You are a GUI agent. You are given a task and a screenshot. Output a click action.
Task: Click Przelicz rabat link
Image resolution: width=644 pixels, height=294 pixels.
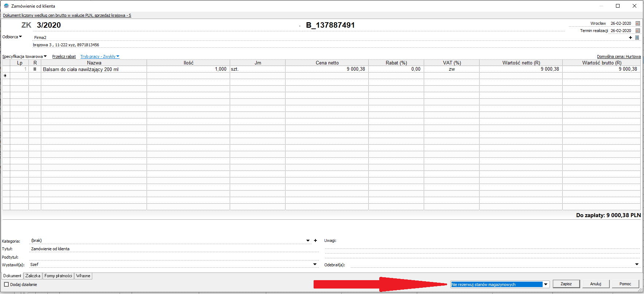64,56
